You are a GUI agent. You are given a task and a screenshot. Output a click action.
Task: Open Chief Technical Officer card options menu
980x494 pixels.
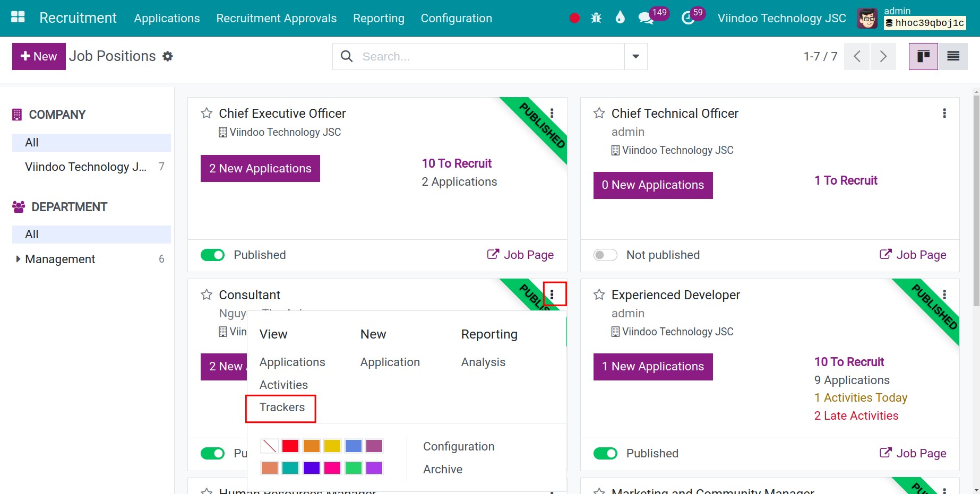click(x=944, y=113)
